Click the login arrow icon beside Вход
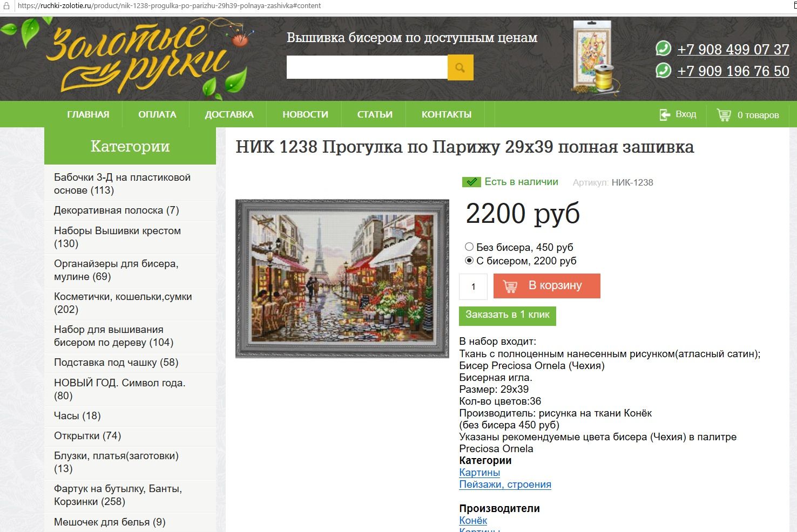The height and width of the screenshot is (532, 797). [665, 114]
